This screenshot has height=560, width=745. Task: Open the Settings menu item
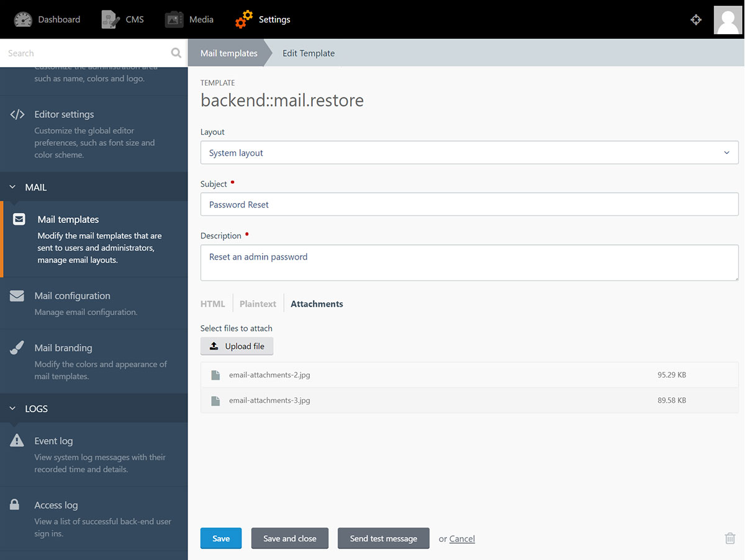tap(263, 19)
